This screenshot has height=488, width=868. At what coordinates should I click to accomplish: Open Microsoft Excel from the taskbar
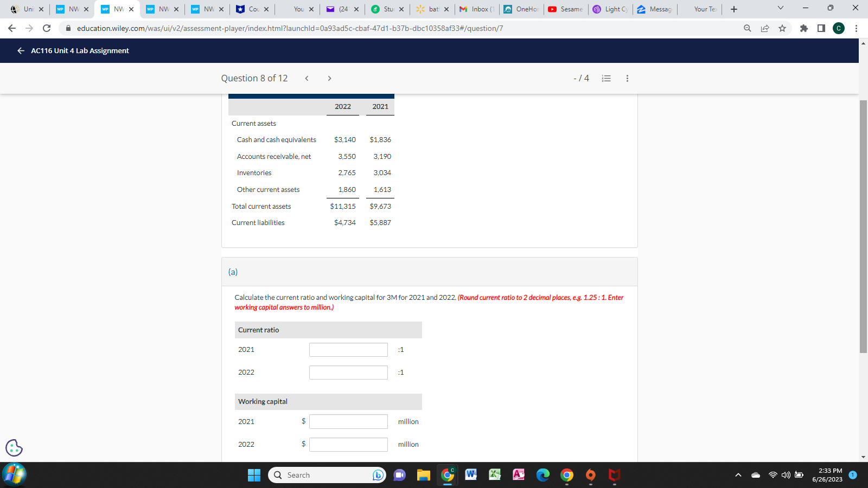click(x=495, y=475)
